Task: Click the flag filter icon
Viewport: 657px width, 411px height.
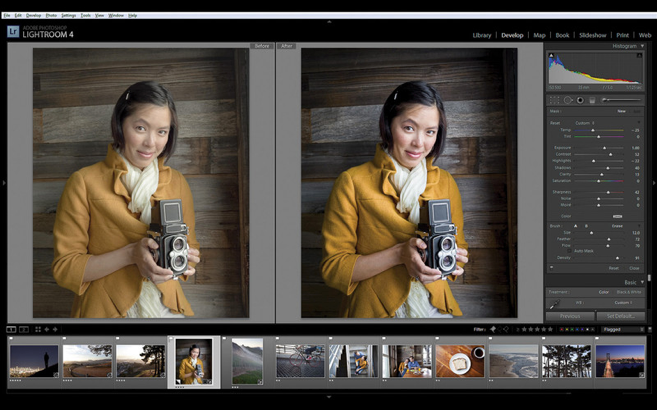Action: tap(493, 329)
